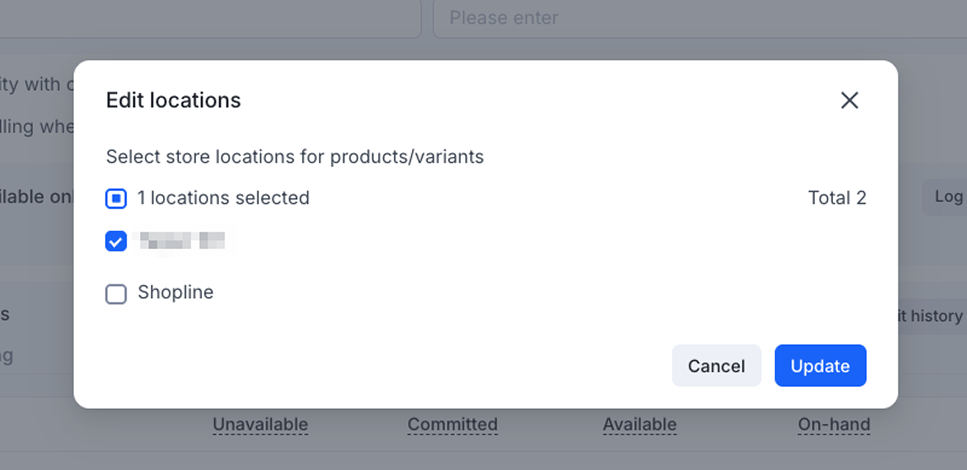The width and height of the screenshot is (967, 470).
Task: Open the history button at right edge
Action: pos(930,316)
